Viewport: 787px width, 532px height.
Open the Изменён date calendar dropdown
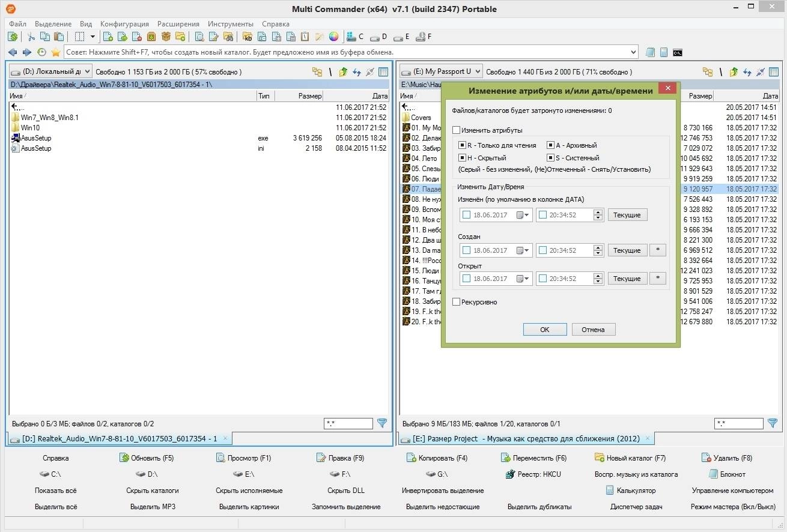[x=523, y=215]
